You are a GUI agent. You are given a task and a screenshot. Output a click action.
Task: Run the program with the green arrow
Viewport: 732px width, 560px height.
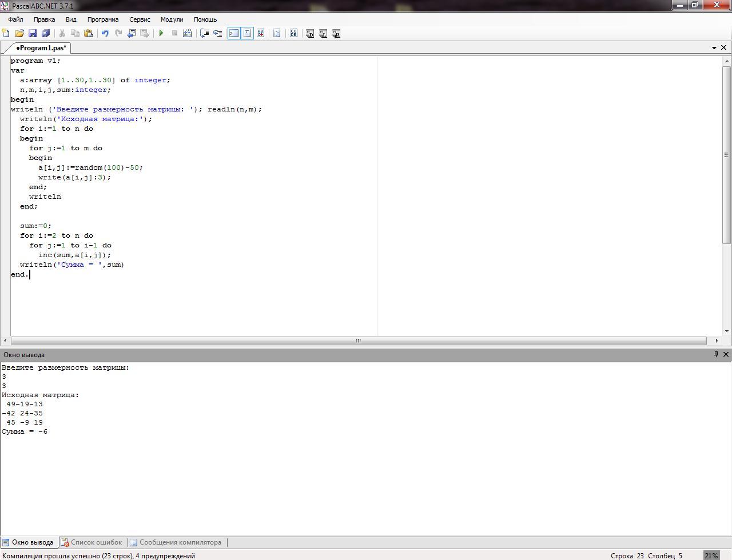[x=161, y=33]
